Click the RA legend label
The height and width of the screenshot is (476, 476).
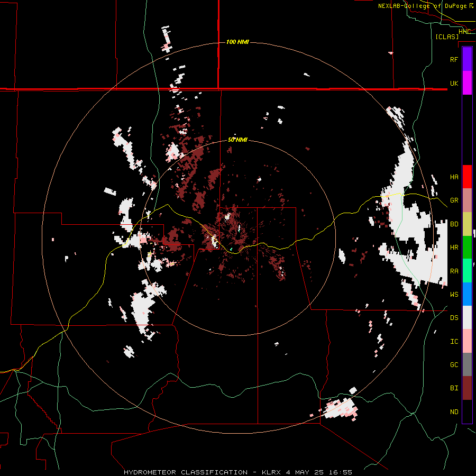(x=454, y=271)
